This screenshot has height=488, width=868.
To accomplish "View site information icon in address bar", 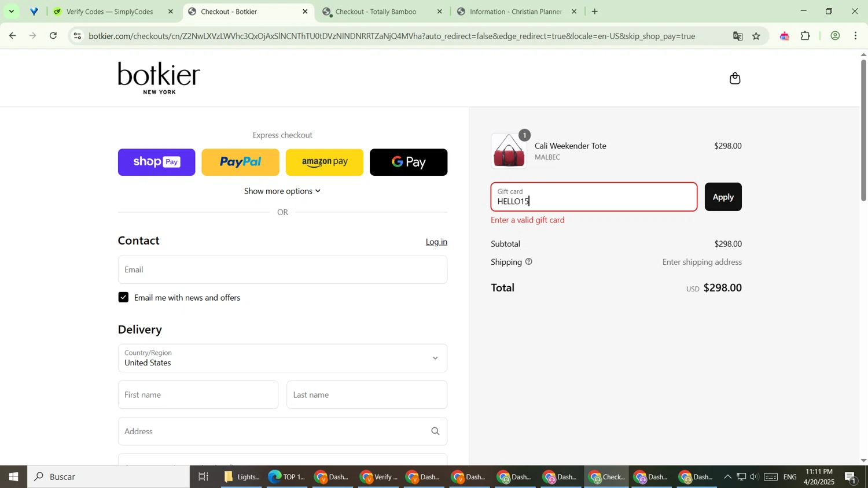I will (x=78, y=36).
